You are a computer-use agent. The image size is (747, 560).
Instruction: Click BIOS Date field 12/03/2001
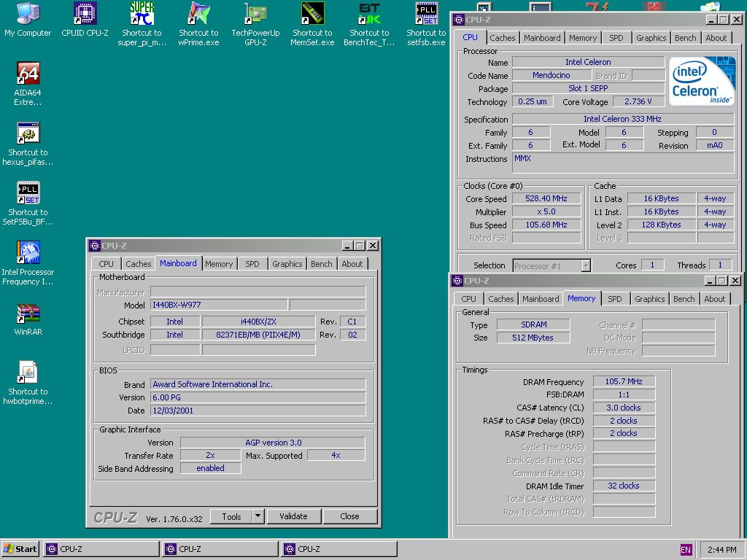point(258,411)
